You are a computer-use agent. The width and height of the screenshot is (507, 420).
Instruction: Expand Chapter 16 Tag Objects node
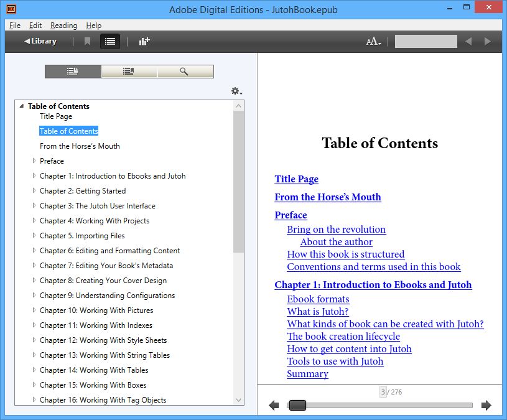click(34, 399)
